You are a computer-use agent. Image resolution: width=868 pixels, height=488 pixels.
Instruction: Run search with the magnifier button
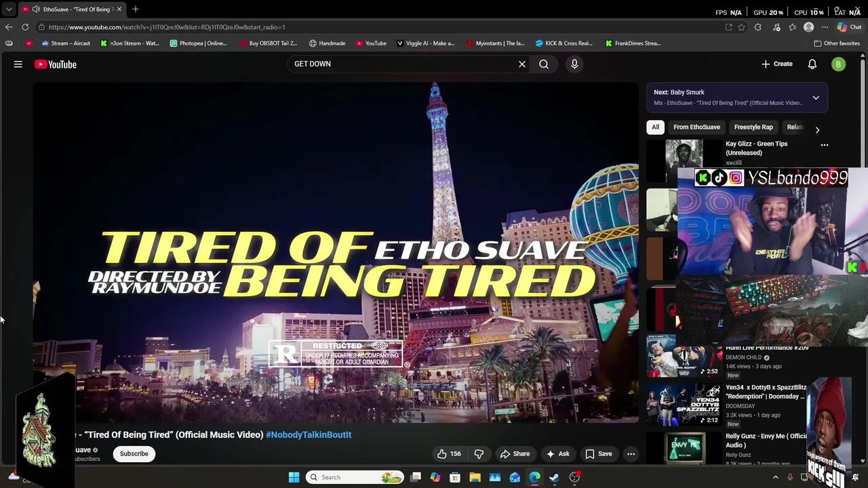[x=544, y=64]
